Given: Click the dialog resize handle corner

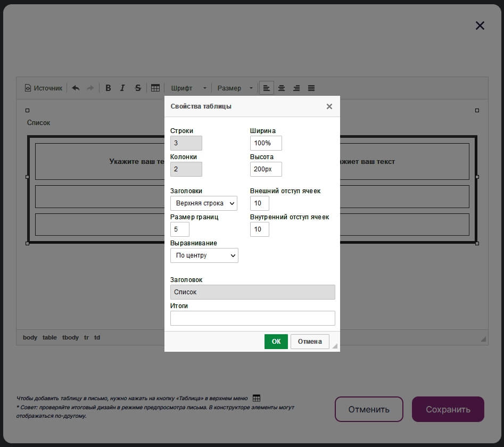Looking at the screenshot, I should click(335, 346).
